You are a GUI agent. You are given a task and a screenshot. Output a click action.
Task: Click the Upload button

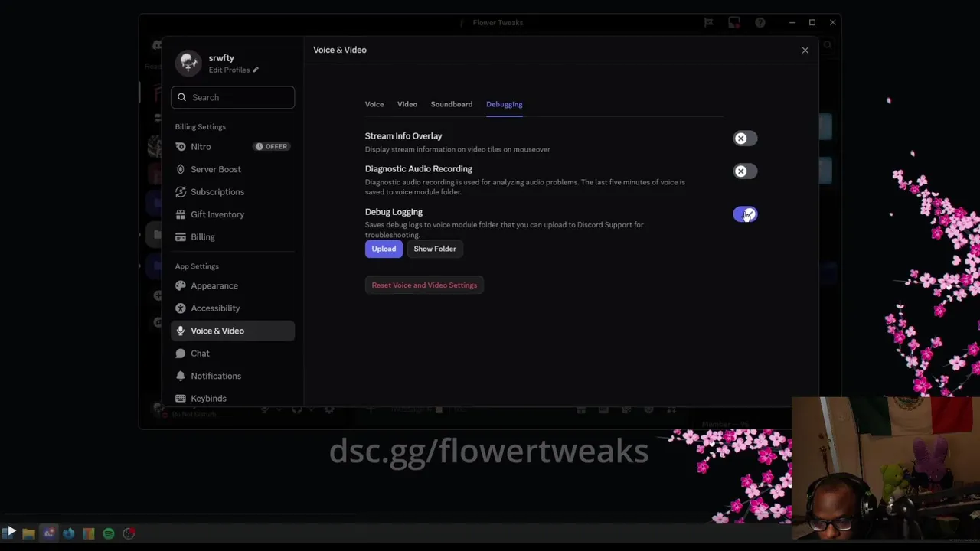(384, 249)
